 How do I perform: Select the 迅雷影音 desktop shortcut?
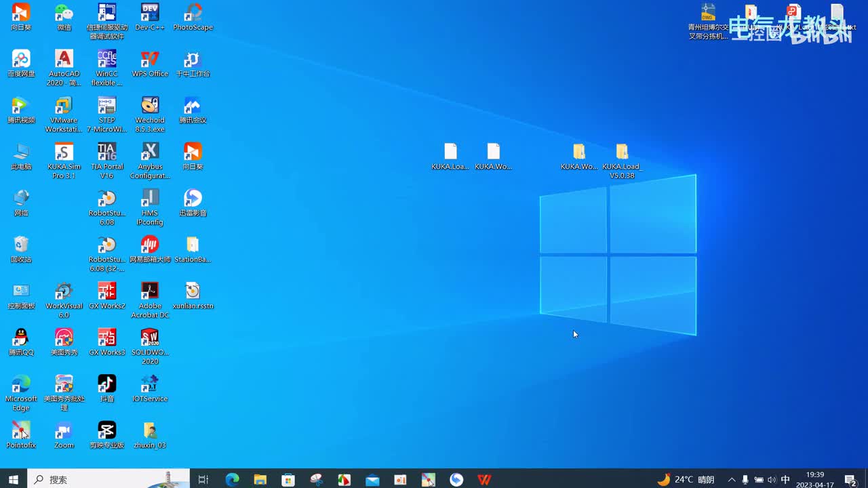pyautogui.click(x=193, y=203)
